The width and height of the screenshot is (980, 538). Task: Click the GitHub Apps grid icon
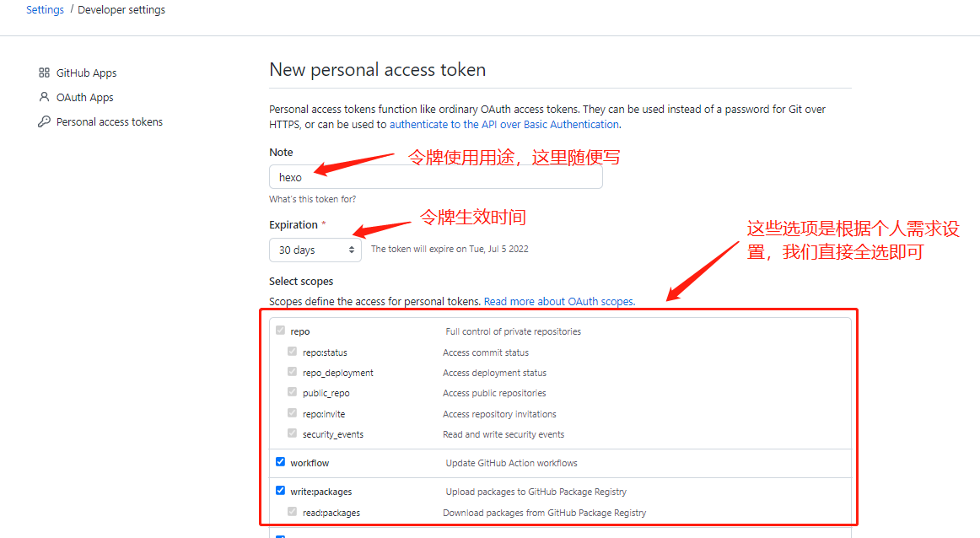[x=44, y=73]
